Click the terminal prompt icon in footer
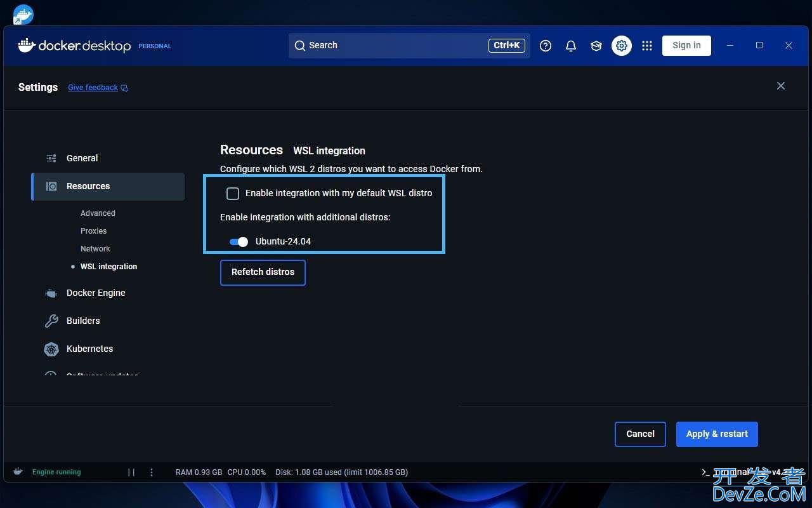 (705, 472)
